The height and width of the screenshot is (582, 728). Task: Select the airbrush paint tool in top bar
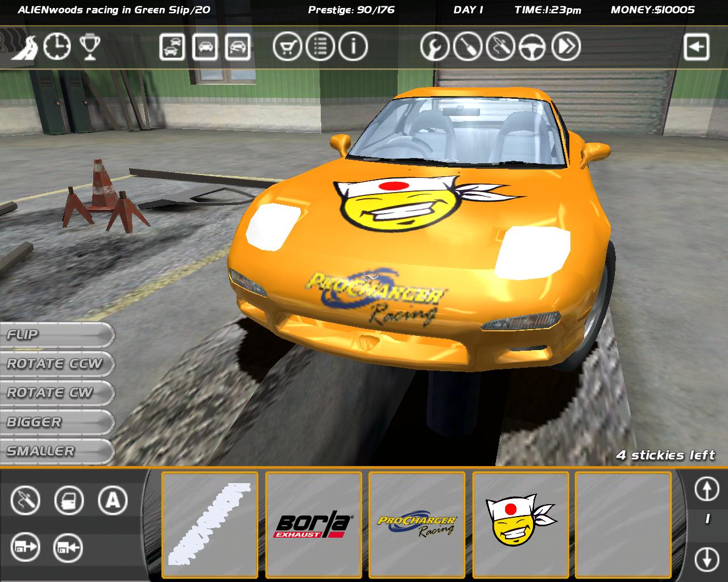tap(500, 47)
